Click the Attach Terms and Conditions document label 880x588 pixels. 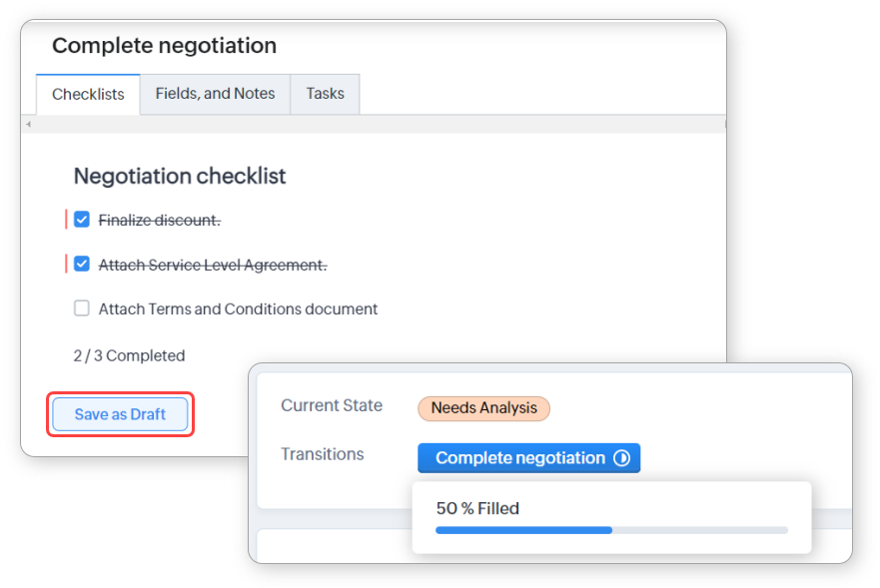(x=238, y=309)
